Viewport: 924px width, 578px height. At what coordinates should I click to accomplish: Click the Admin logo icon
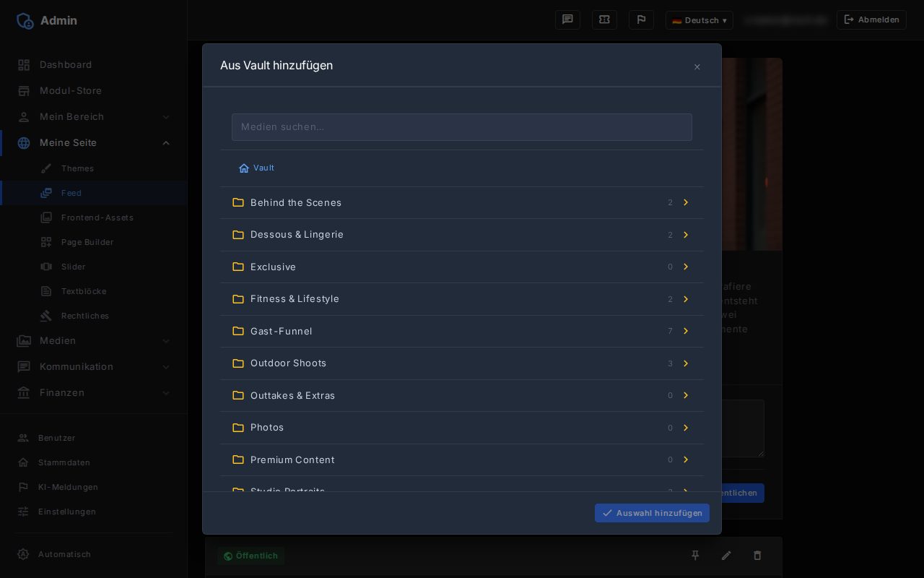[x=25, y=20]
